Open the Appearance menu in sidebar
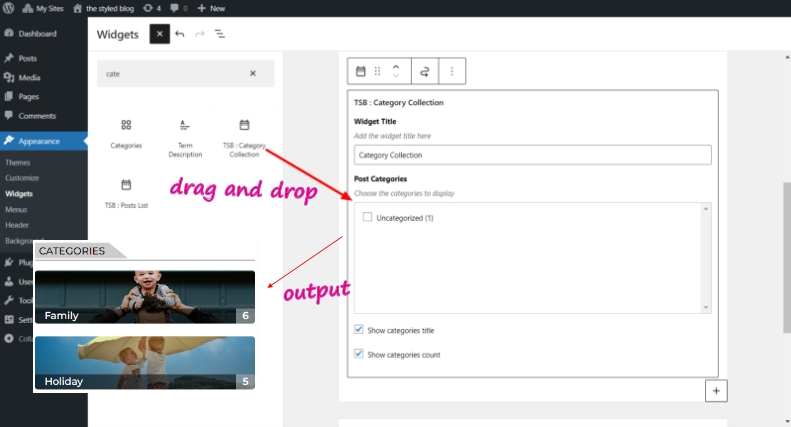Viewport: 791px width, 427px height. coord(39,141)
